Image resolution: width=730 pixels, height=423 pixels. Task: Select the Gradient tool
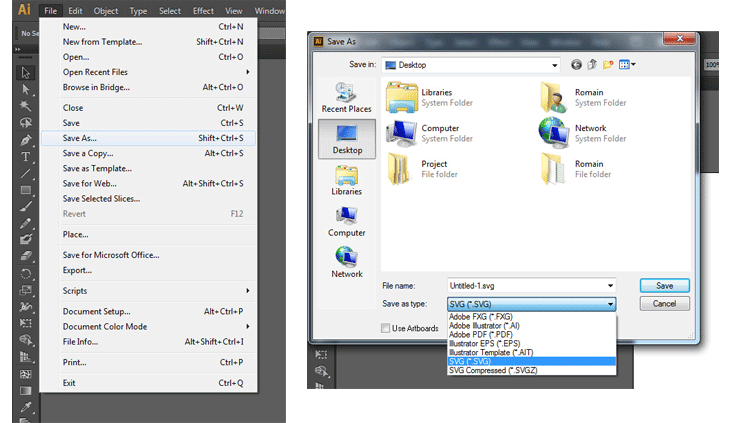point(25,391)
